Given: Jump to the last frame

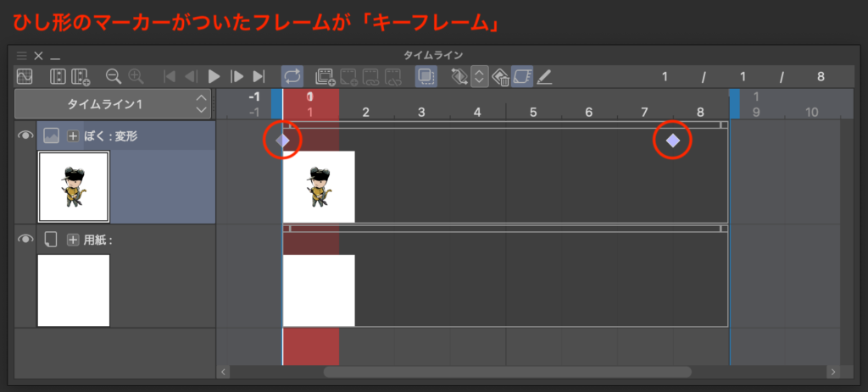Looking at the screenshot, I should tap(259, 76).
